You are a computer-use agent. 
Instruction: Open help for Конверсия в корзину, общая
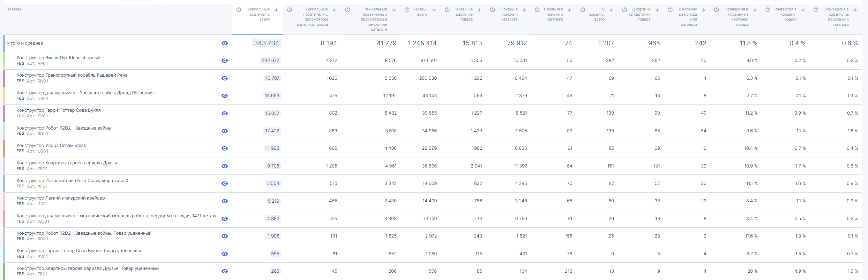(x=768, y=10)
